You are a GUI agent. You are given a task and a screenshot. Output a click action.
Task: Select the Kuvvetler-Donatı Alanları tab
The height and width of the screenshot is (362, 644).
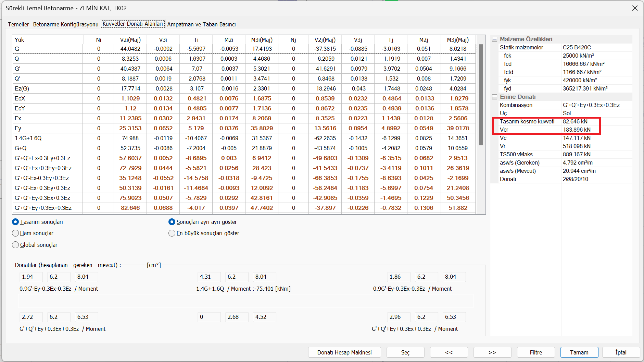pos(133,24)
